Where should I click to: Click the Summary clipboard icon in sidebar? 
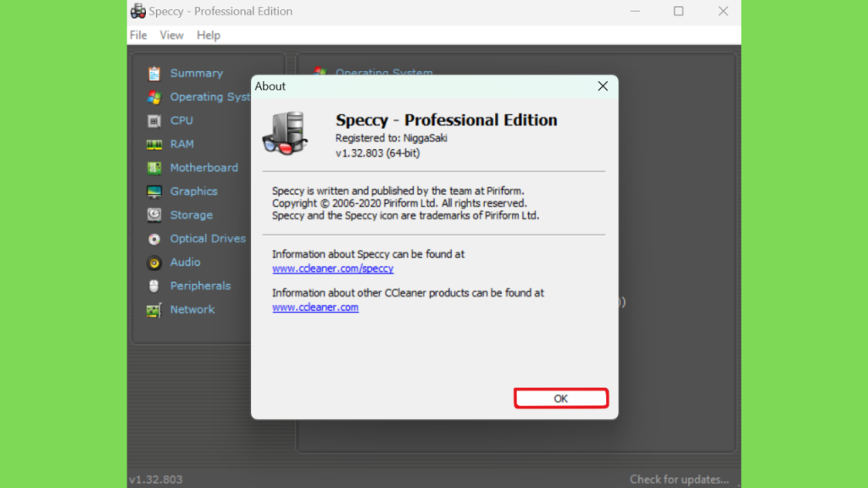[x=154, y=74]
